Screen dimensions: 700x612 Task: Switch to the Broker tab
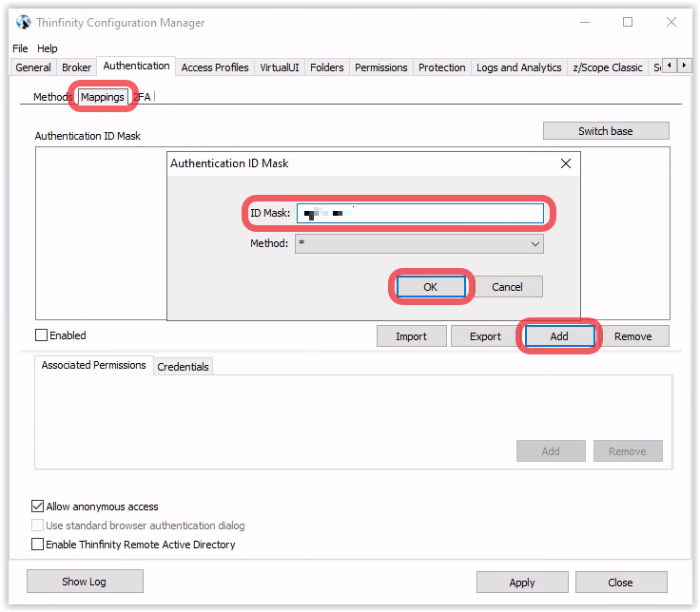pyautogui.click(x=76, y=67)
